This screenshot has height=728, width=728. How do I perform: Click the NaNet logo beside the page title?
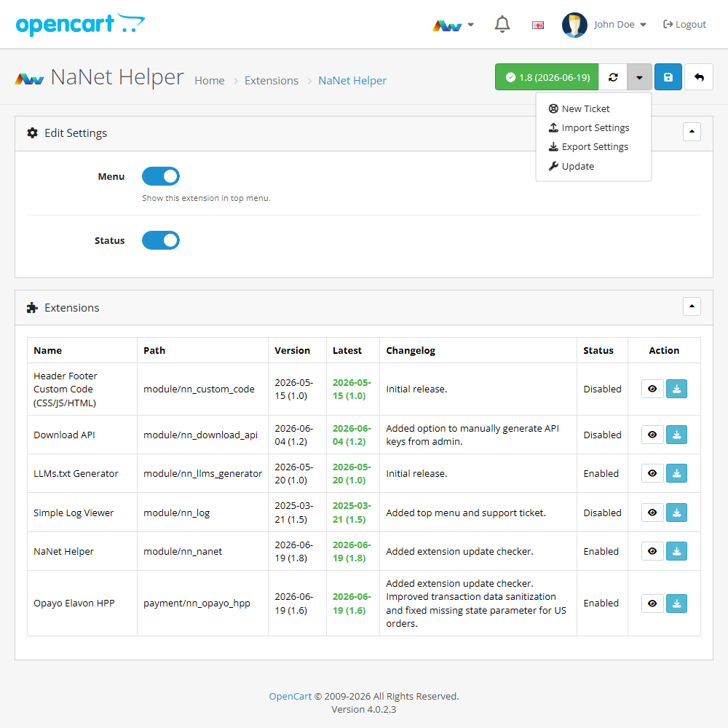[x=29, y=79]
